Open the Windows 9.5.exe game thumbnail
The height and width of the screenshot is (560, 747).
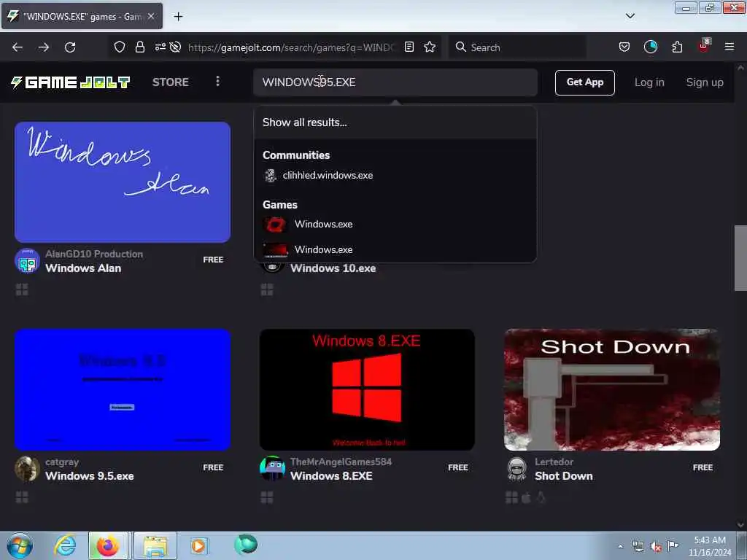(123, 389)
